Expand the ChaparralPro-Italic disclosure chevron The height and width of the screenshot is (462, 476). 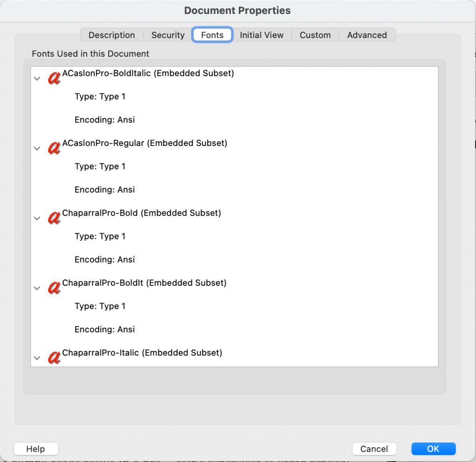(37, 358)
